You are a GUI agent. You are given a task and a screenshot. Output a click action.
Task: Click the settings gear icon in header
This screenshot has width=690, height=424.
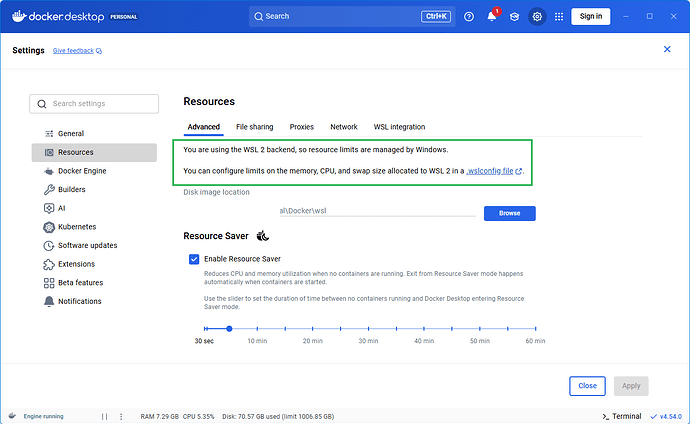tap(538, 16)
